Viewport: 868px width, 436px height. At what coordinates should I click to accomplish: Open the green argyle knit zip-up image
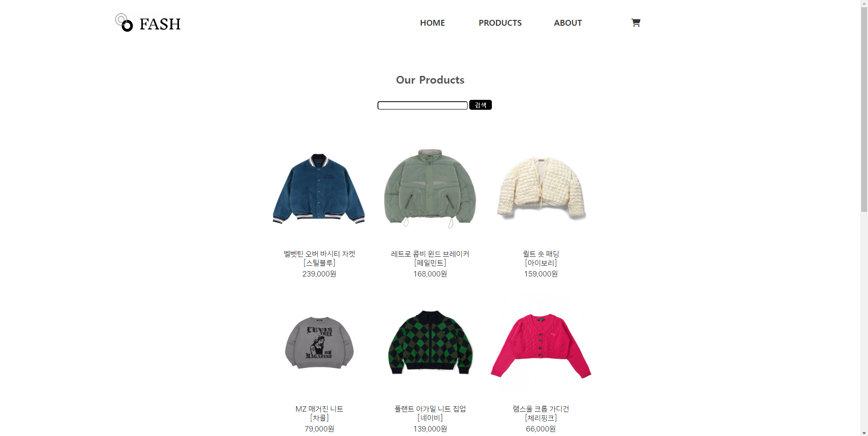[x=430, y=342]
